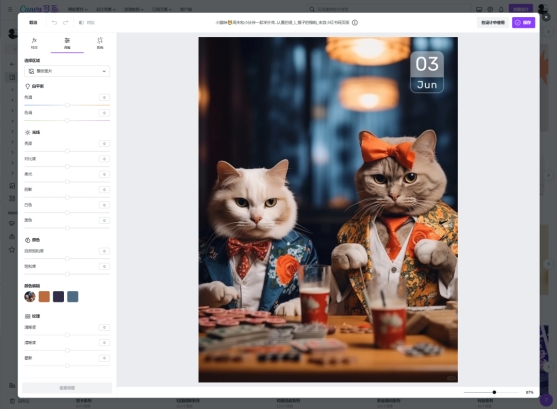Click the white balance lightbulb icon
Image resolution: width=557 pixels, height=410 pixels.
pyautogui.click(x=27, y=86)
